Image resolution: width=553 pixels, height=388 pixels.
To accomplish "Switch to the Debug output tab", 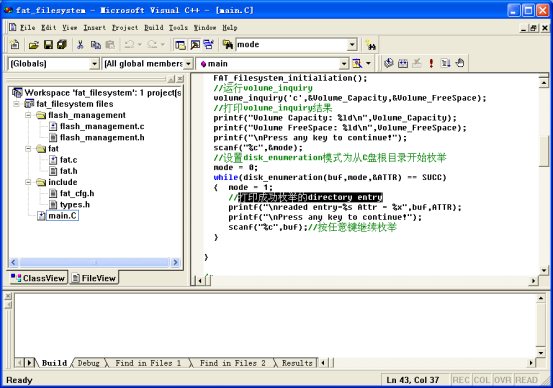I will pos(88,363).
